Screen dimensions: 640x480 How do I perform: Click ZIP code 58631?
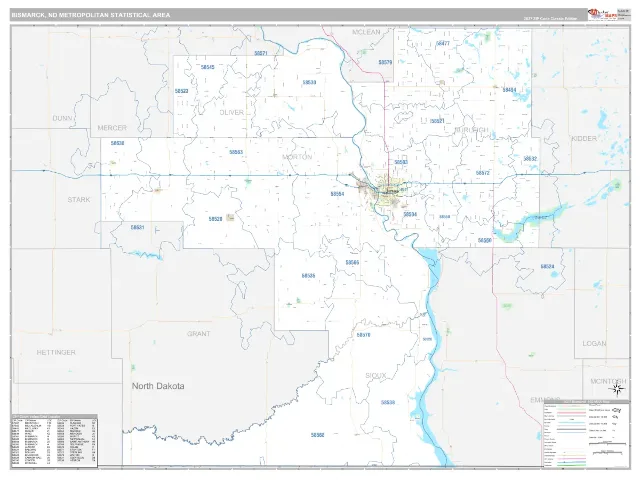138,227
